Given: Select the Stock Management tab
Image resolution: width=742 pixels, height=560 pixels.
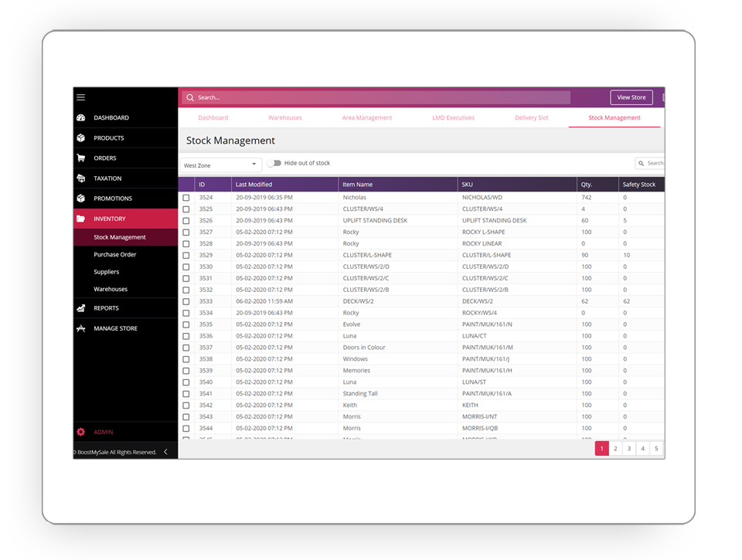Looking at the screenshot, I should (x=614, y=117).
